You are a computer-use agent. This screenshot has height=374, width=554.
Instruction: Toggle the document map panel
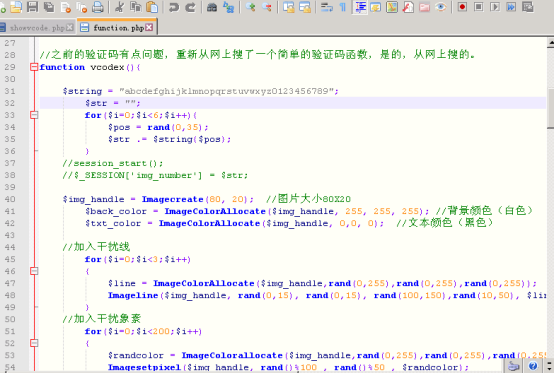(x=392, y=7)
